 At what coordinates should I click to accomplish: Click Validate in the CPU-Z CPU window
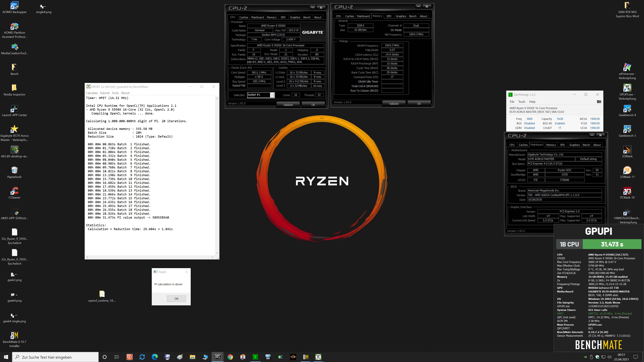pos(288,105)
